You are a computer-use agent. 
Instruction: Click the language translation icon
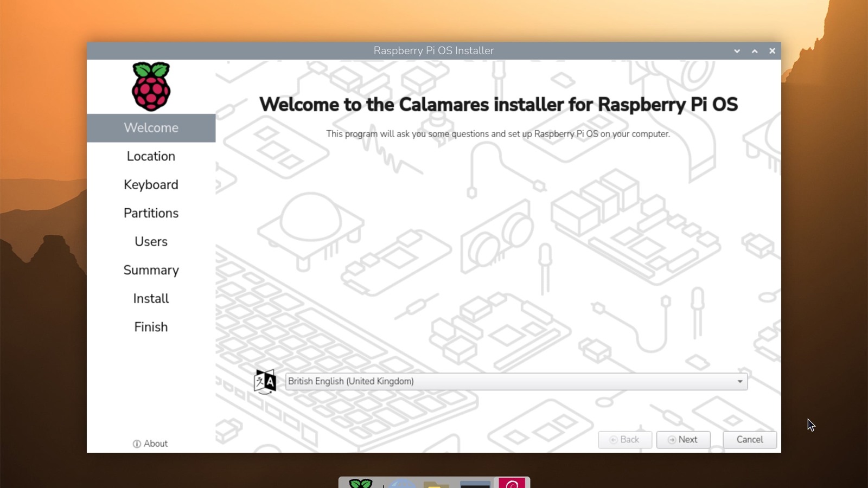pyautogui.click(x=265, y=381)
